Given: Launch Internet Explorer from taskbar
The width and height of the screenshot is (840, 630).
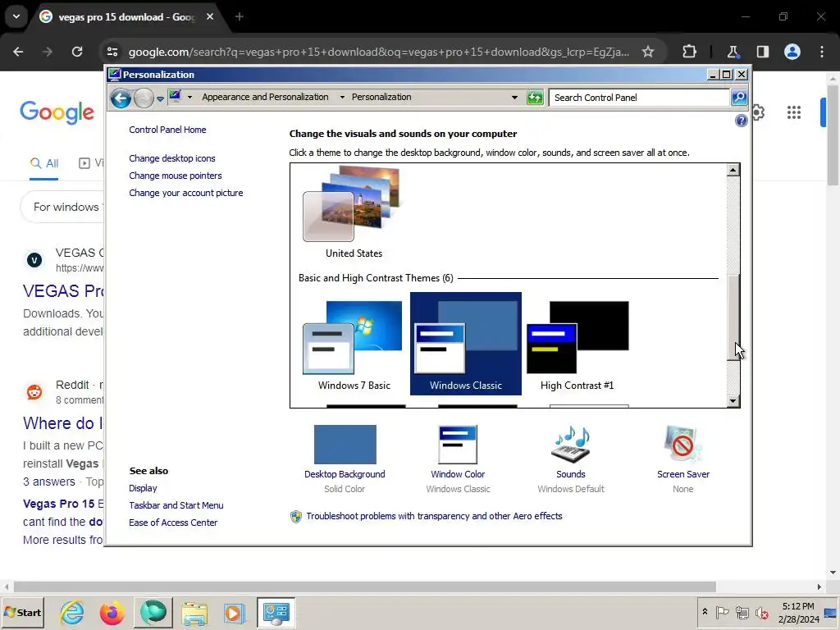Looking at the screenshot, I should (x=72, y=612).
